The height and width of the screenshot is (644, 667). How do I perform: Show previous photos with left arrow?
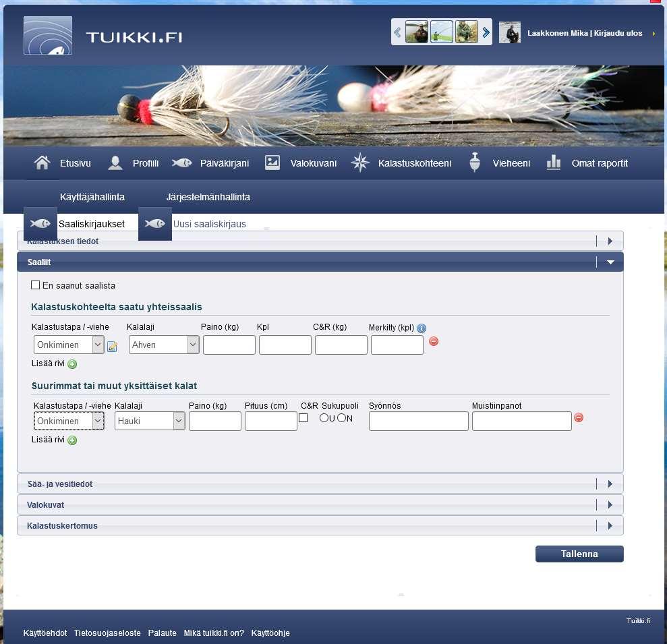click(x=397, y=32)
